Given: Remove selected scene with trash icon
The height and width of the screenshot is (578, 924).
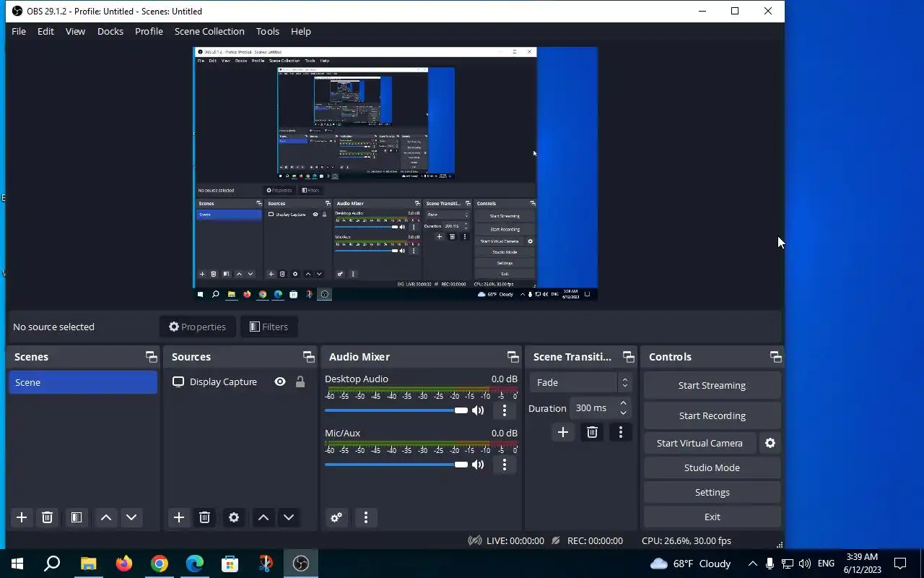Looking at the screenshot, I should (48, 517).
